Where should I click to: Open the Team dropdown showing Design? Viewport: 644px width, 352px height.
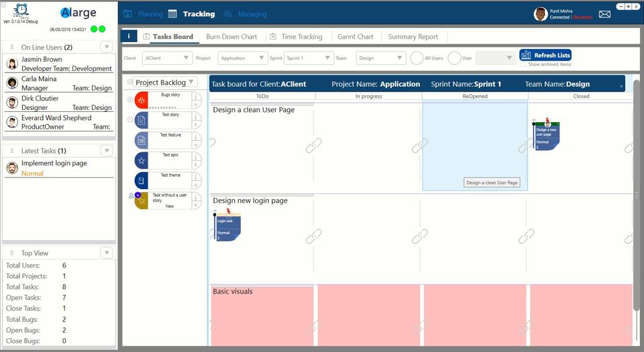381,58
